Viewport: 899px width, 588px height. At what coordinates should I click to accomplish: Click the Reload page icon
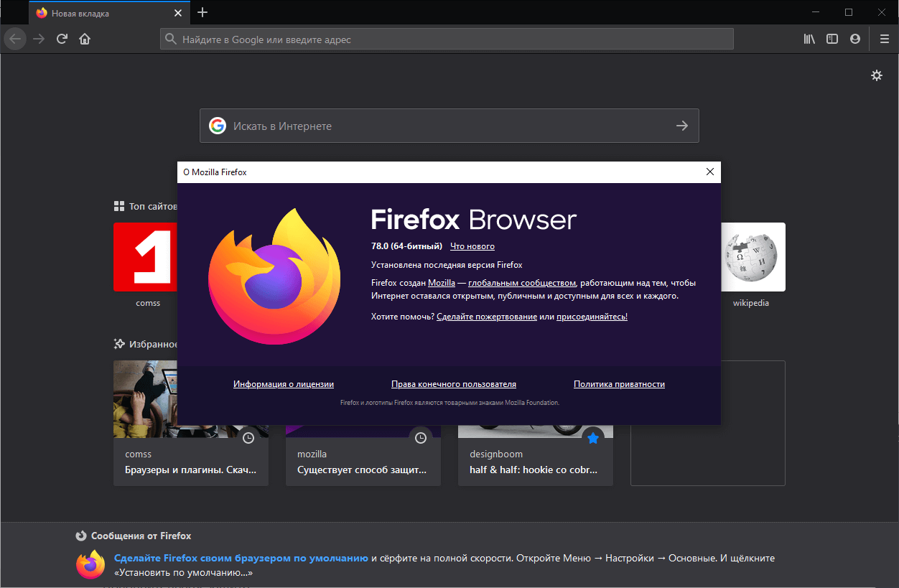pos(62,39)
